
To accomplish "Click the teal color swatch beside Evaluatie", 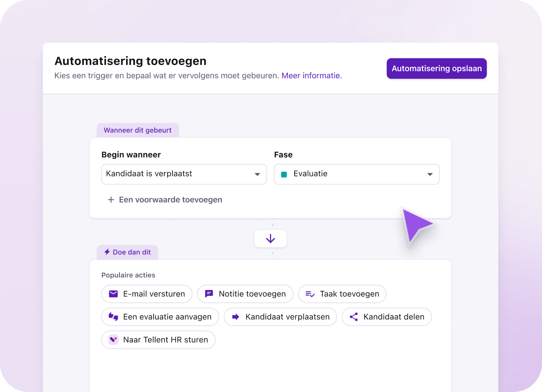I will click(x=284, y=174).
